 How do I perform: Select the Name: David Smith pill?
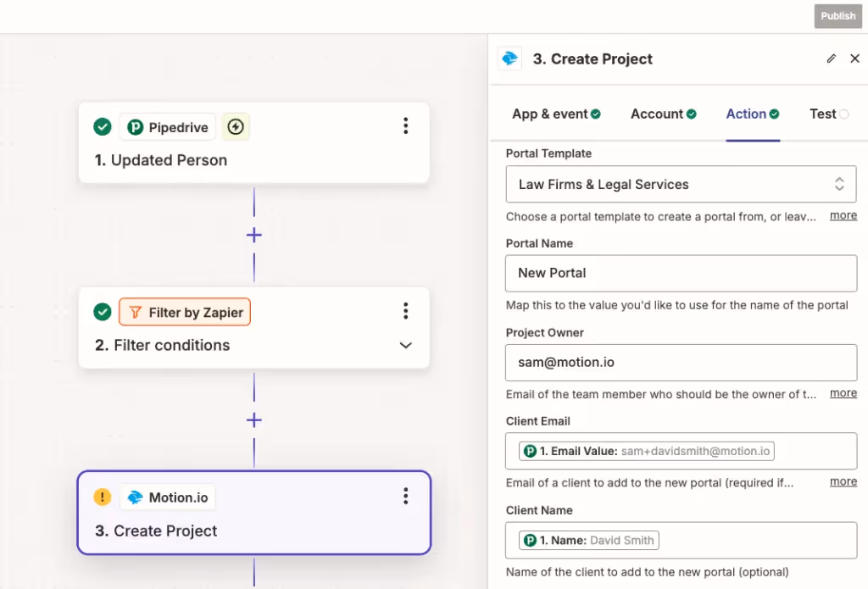point(588,541)
